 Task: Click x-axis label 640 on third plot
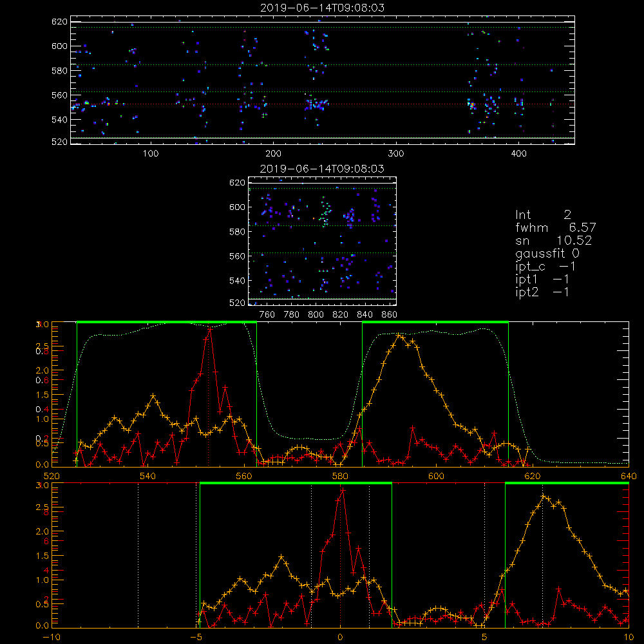point(629,477)
